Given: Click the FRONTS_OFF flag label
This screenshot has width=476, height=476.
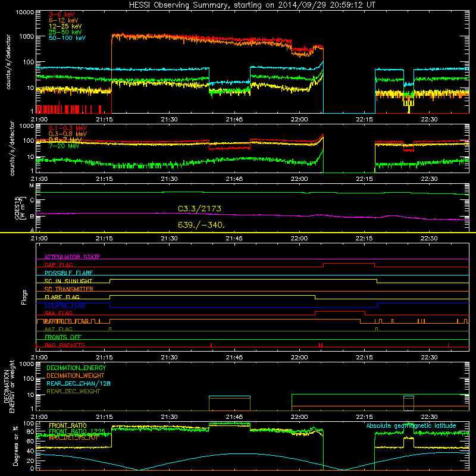Looking at the screenshot, I should tap(63, 337).
